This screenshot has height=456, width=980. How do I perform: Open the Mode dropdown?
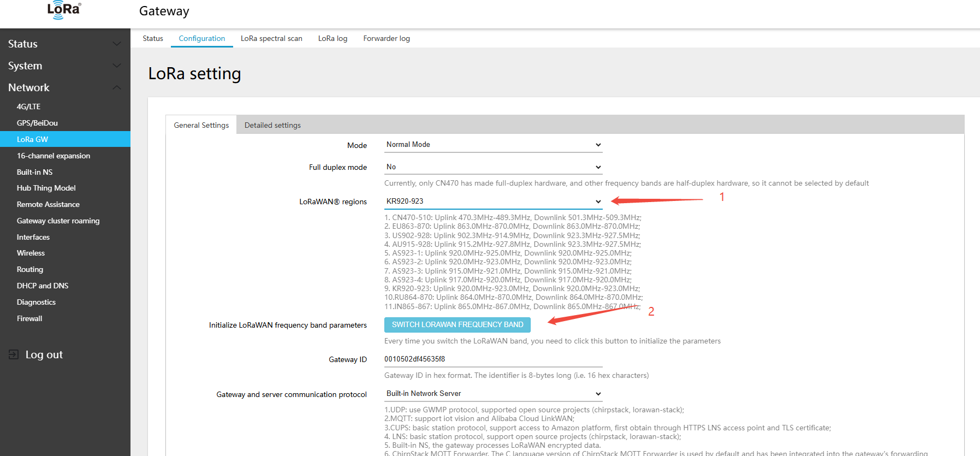[492, 145]
